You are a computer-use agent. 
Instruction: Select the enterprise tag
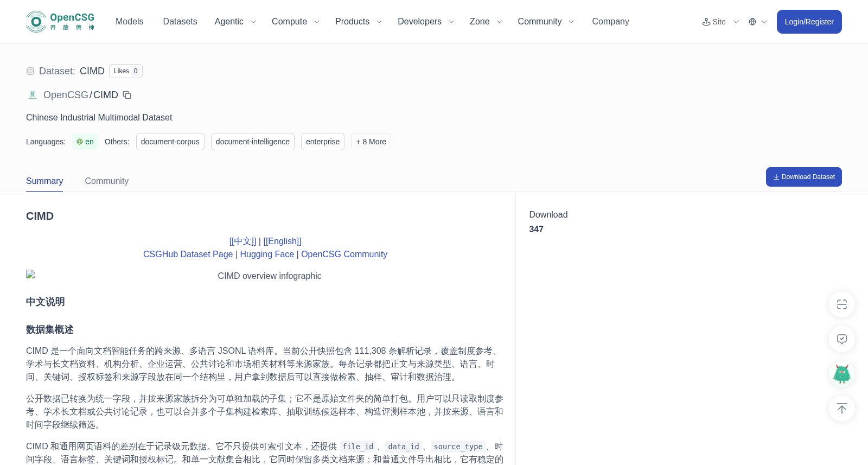click(323, 142)
